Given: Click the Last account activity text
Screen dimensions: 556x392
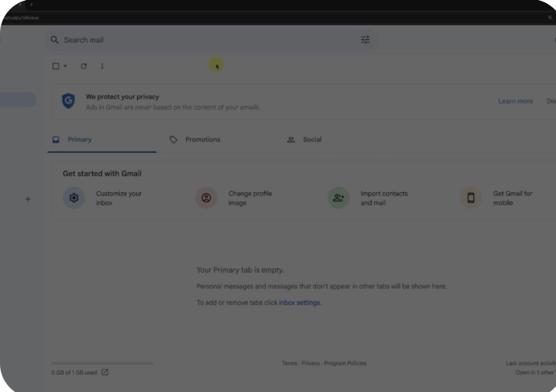Looking at the screenshot, I should click(x=531, y=364).
